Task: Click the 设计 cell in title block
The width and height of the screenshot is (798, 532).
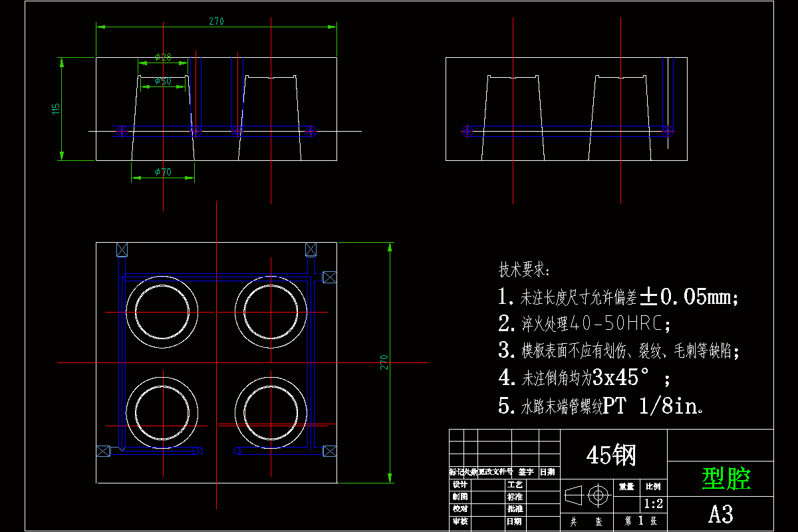Action: pyautogui.click(x=460, y=485)
